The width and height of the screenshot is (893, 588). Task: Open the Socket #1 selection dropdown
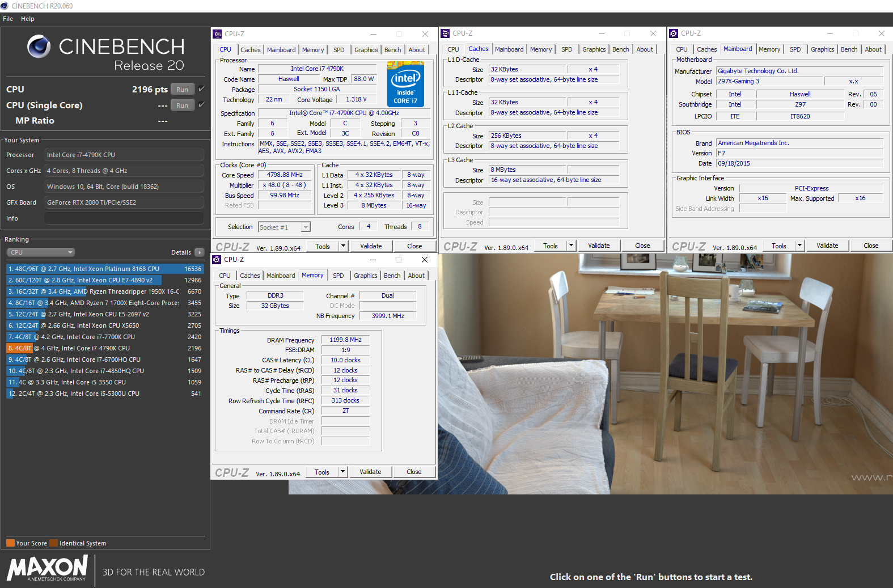[284, 227]
